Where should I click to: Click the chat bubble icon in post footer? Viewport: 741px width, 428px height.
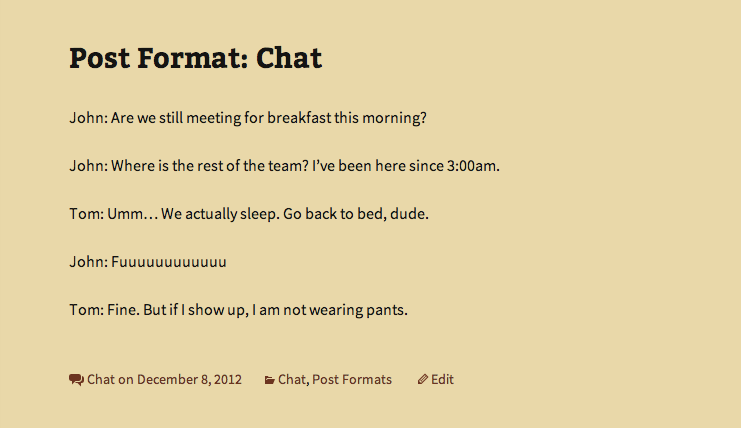76,380
